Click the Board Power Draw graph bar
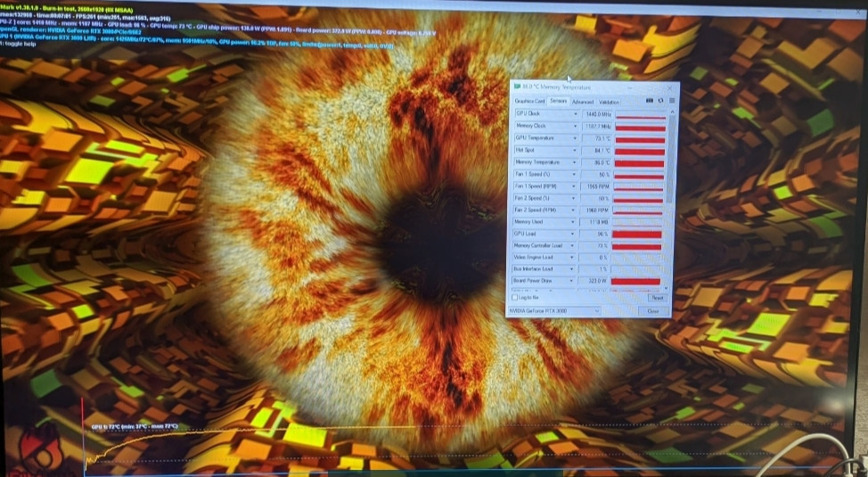This screenshot has height=477, width=868. pyautogui.click(x=636, y=282)
